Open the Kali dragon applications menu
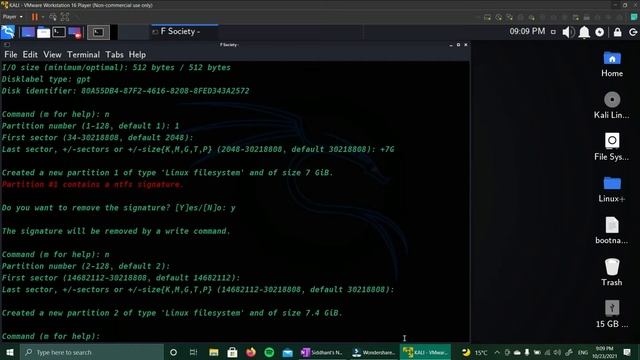Viewport: 640px width, 360px height. point(8,32)
